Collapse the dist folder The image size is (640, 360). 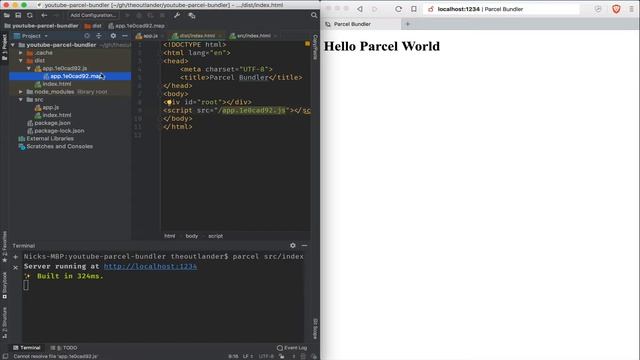click(x=21, y=60)
